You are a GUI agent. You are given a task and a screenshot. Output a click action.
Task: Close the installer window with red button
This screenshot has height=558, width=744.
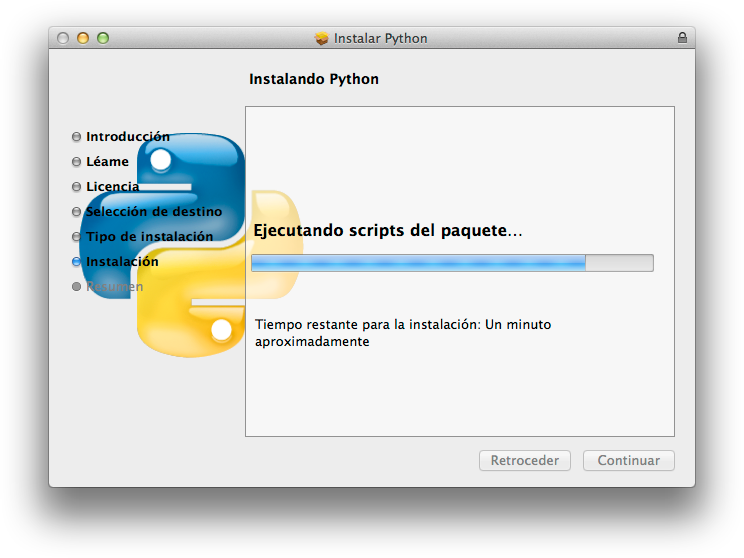coord(63,38)
